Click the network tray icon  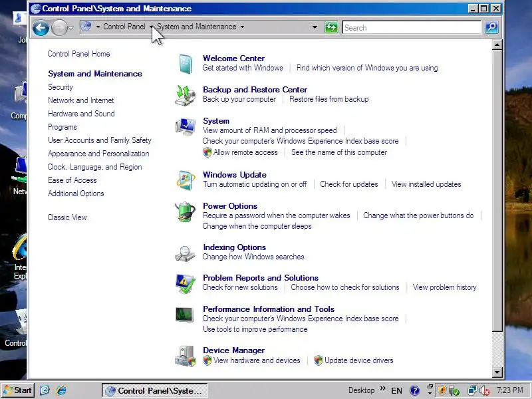[471, 390]
